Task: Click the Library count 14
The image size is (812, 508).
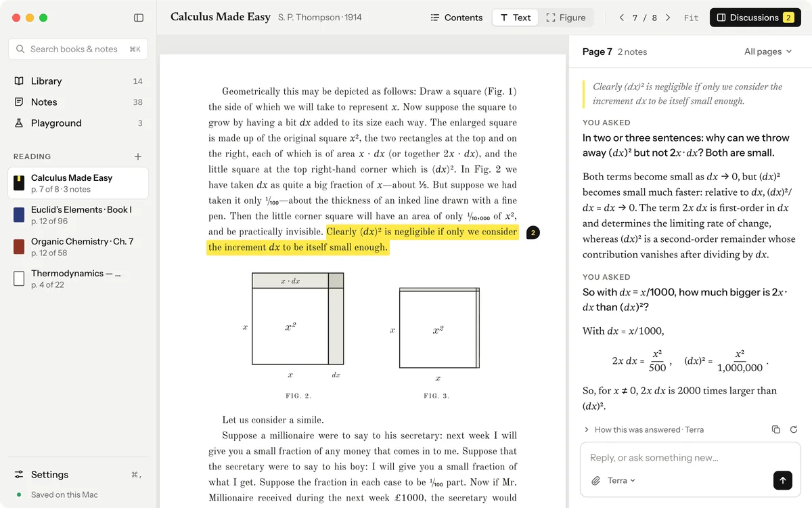Action: click(x=138, y=81)
